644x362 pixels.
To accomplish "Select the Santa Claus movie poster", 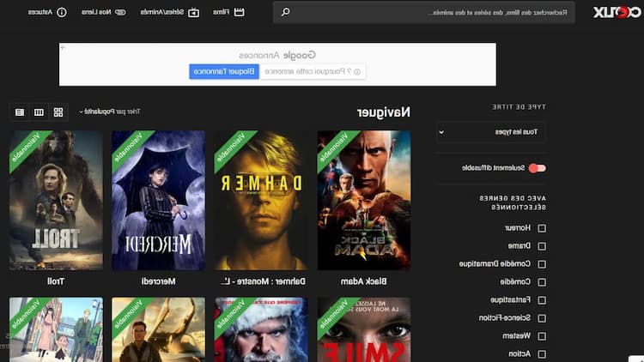I will 261,329.
